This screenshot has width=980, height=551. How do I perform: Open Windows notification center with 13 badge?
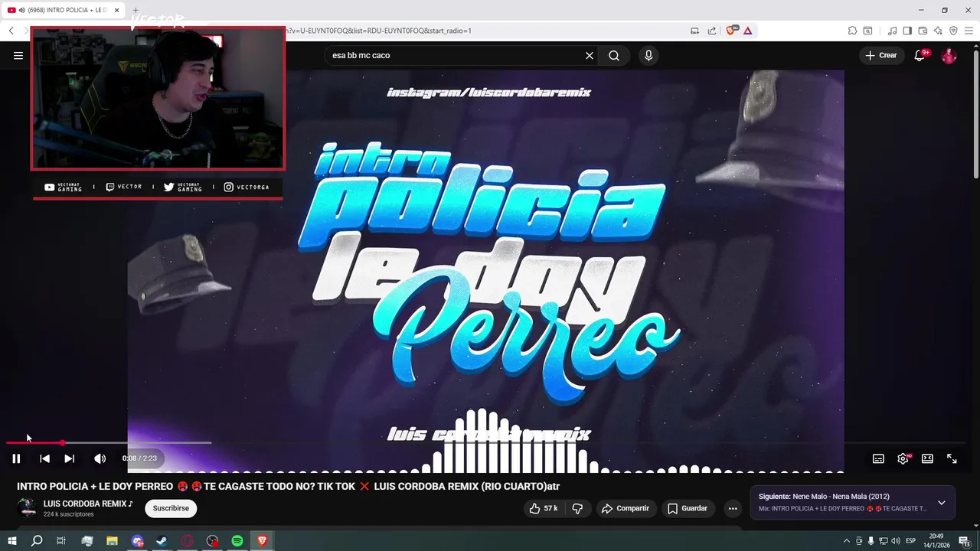coord(964,541)
